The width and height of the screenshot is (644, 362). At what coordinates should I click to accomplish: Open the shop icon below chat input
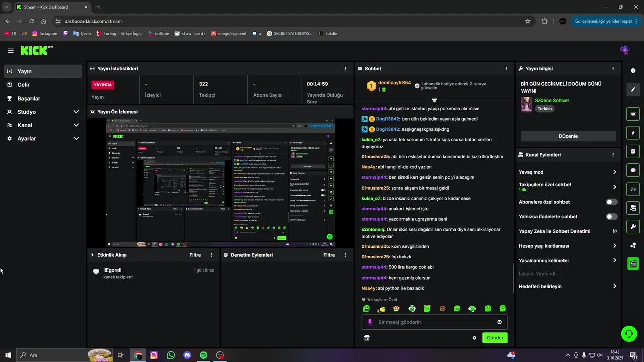click(x=367, y=338)
